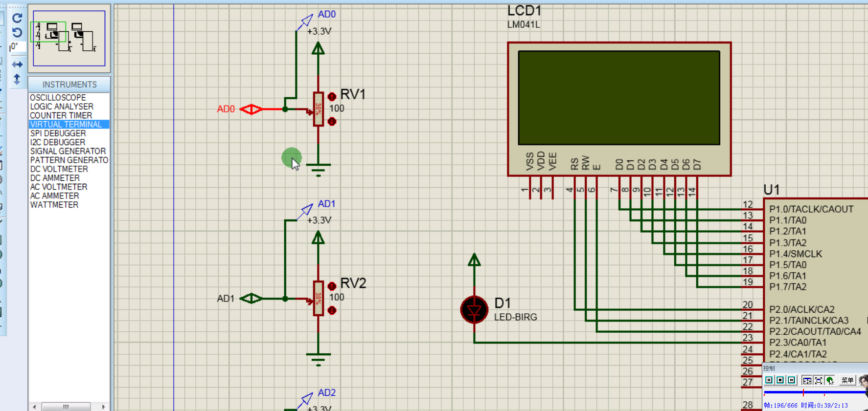Click the ground symbol below RV1
The width and height of the screenshot is (868, 411).
tap(319, 169)
